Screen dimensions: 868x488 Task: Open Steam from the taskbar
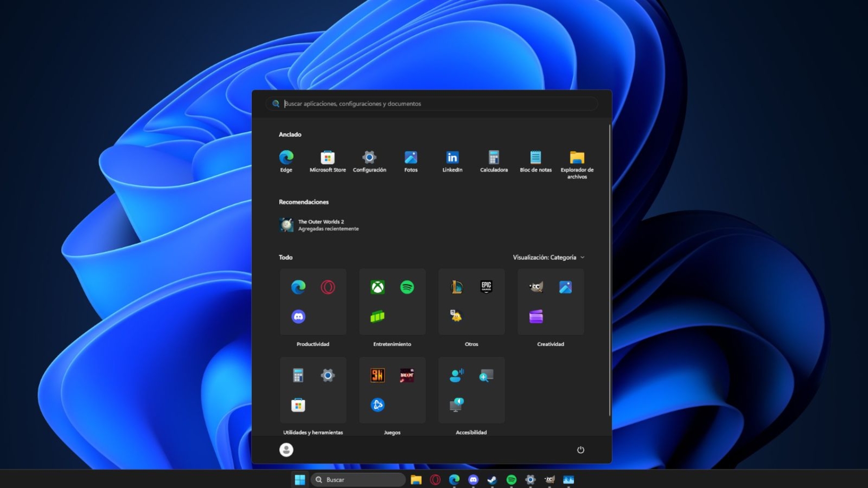pyautogui.click(x=492, y=480)
